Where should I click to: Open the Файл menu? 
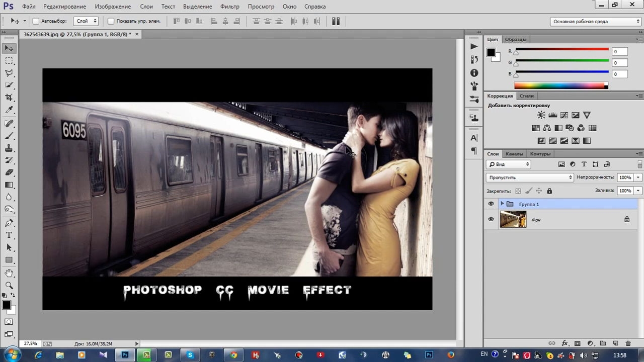pos(29,7)
